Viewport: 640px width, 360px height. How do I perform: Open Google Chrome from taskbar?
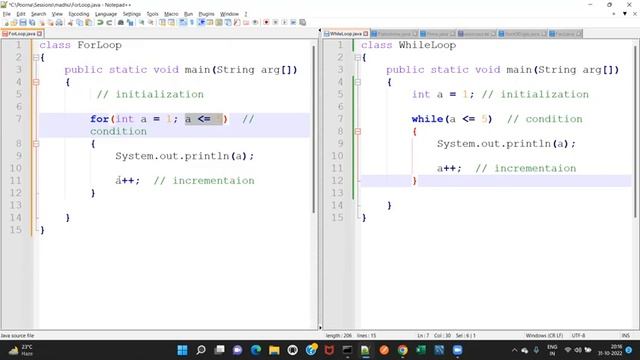tap(402, 350)
